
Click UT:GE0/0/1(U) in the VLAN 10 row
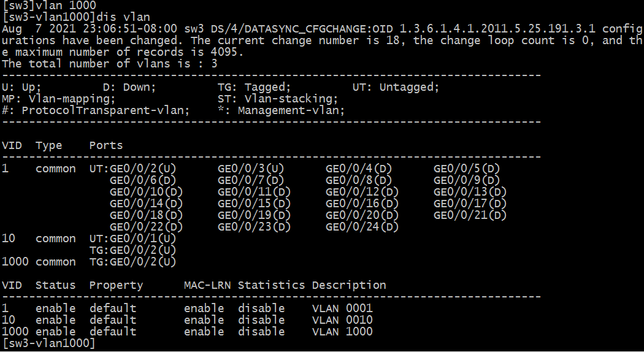point(132,239)
